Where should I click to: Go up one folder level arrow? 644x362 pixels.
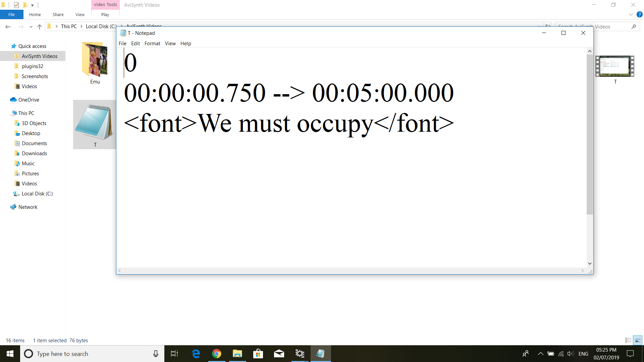point(40,26)
